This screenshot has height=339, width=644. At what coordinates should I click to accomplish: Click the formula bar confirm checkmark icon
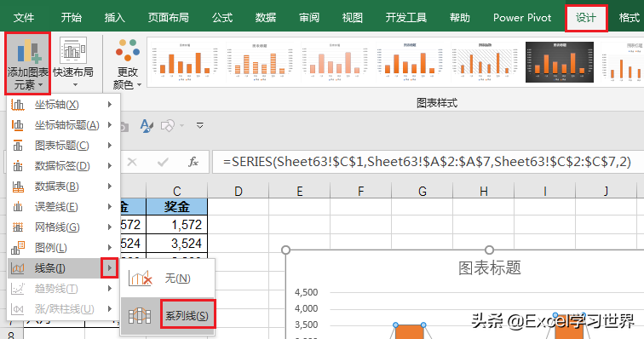click(x=163, y=162)
